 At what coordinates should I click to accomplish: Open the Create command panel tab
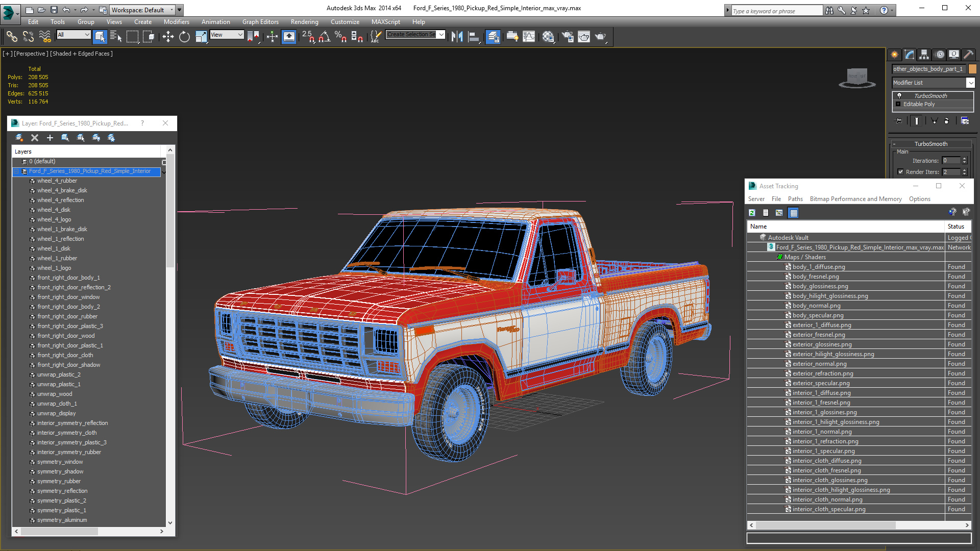[895, 55]
